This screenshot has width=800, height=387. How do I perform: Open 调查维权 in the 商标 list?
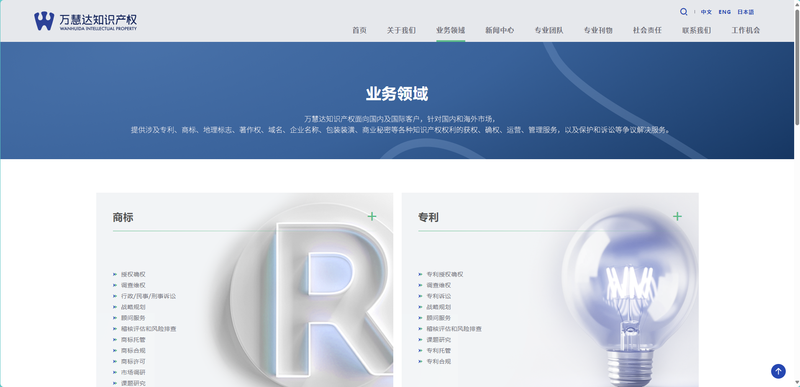[133, 285]
